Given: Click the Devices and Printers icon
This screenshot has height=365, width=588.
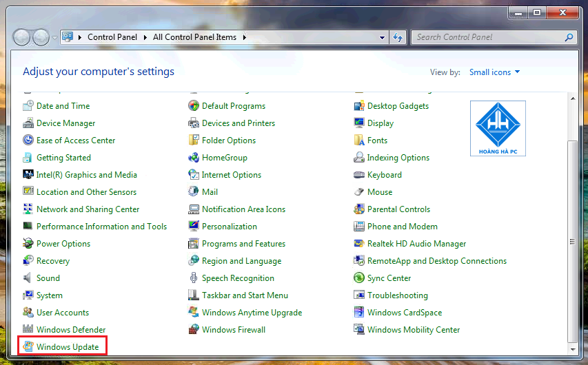Looking at the screenshot, I should (x=194, y=123).
